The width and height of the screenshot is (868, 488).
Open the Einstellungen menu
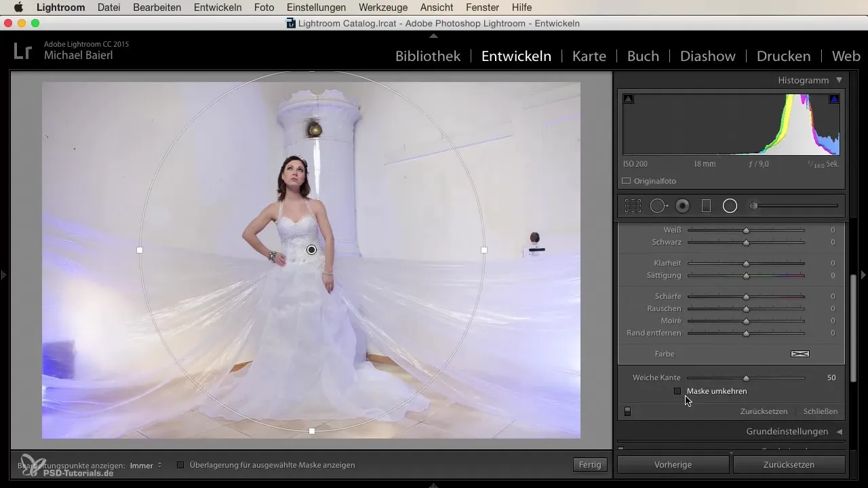tap(316, 7)
